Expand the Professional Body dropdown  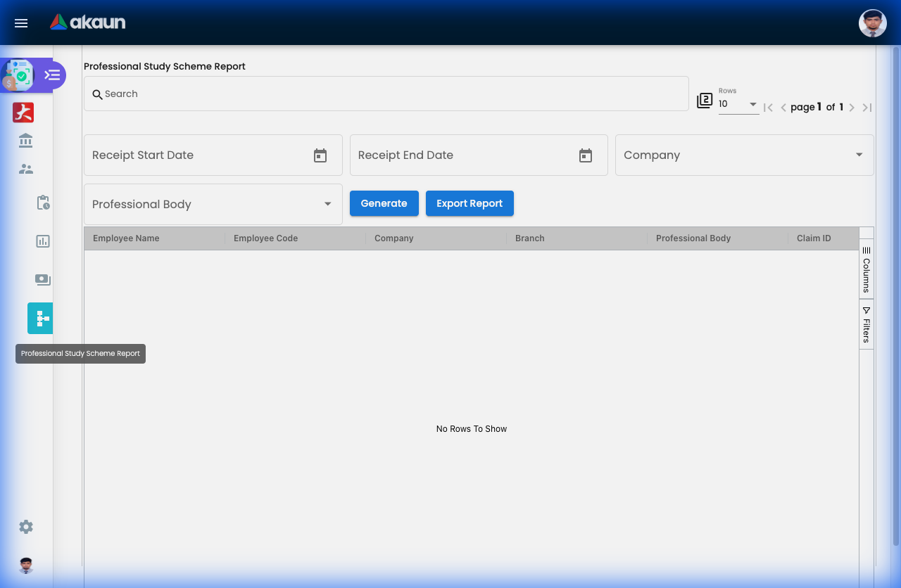coord(327,204)
